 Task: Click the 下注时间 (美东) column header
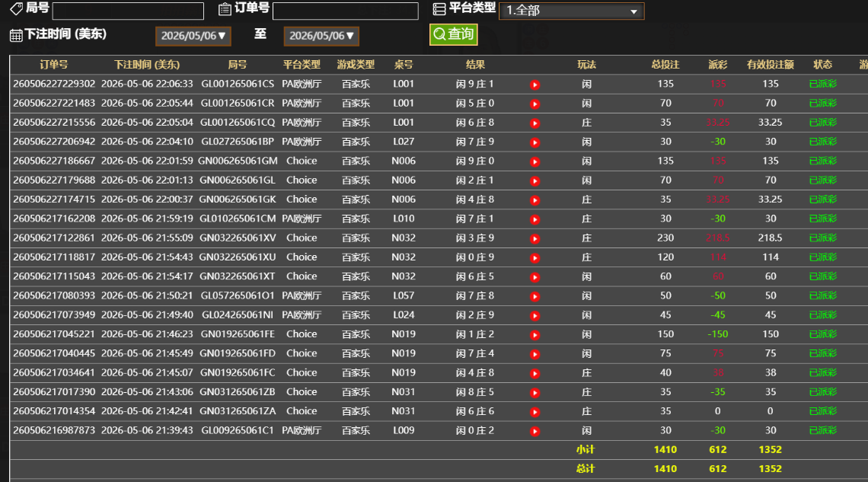(x=147, y=65)
